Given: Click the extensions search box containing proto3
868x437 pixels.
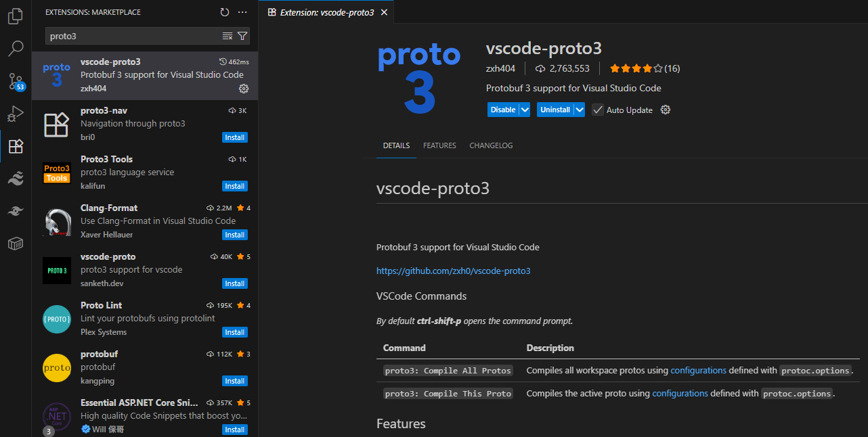Looking at the screenshot, I should [x=132, y=36].
